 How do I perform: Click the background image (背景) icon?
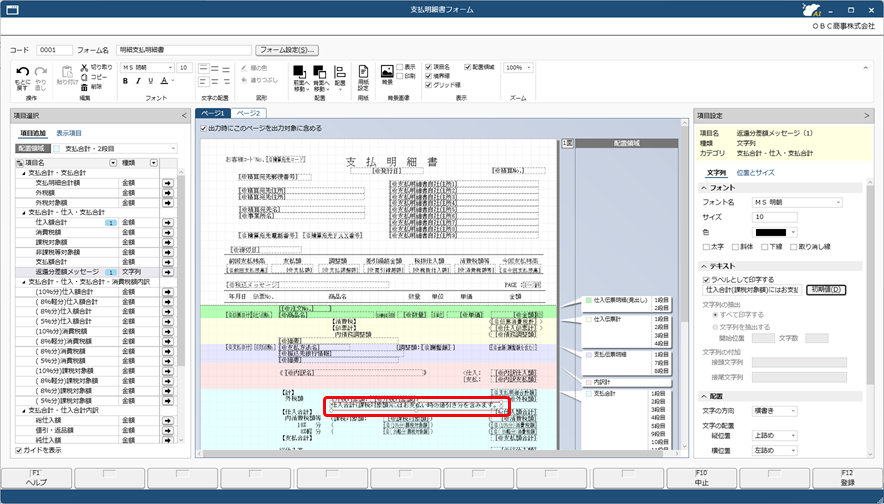387,71
